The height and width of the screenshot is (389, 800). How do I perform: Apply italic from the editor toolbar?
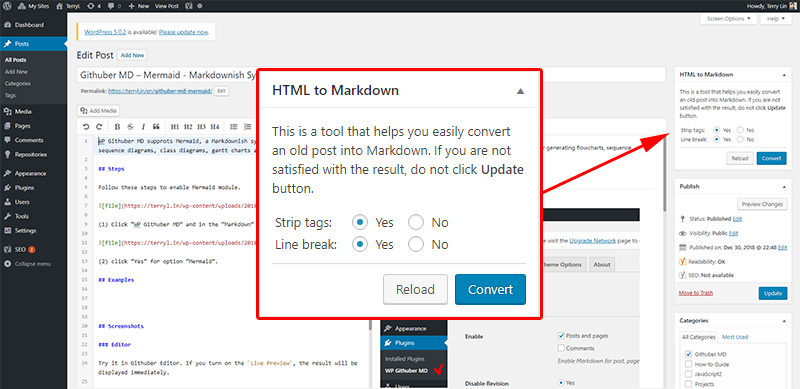143,127
